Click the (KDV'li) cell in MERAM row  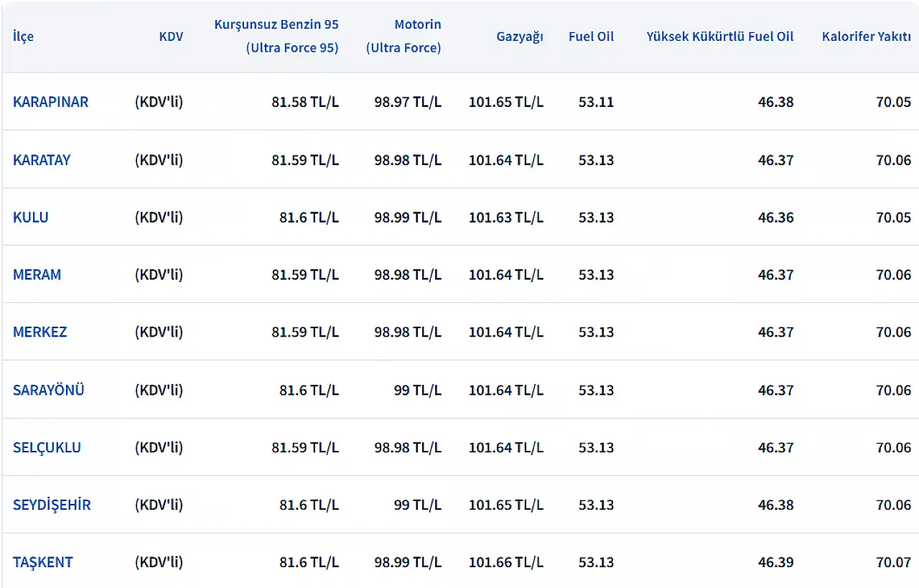tap(159, 275)
